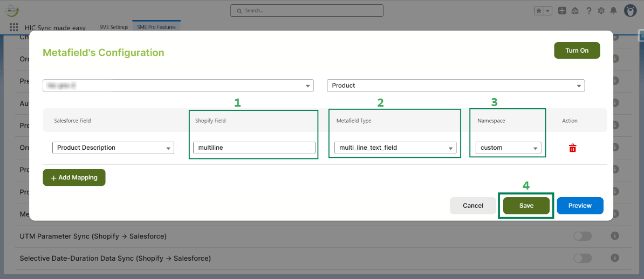Click the Save button
Image resolution: width=644 pixels, height=279 pixels.
526,205
